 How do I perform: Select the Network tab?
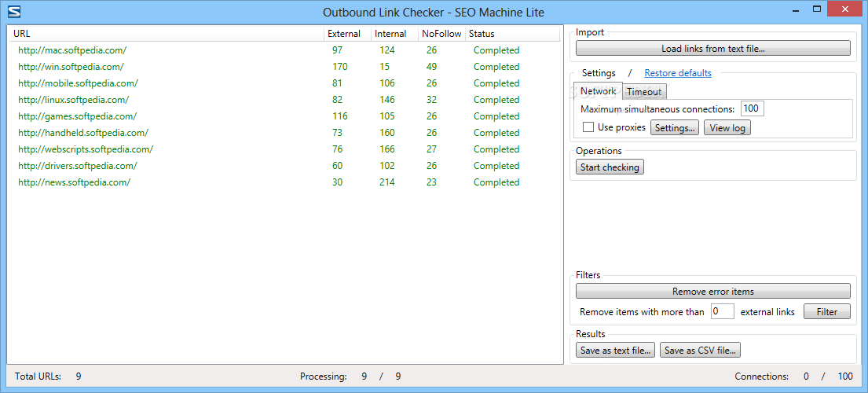(x=598, y=90)
